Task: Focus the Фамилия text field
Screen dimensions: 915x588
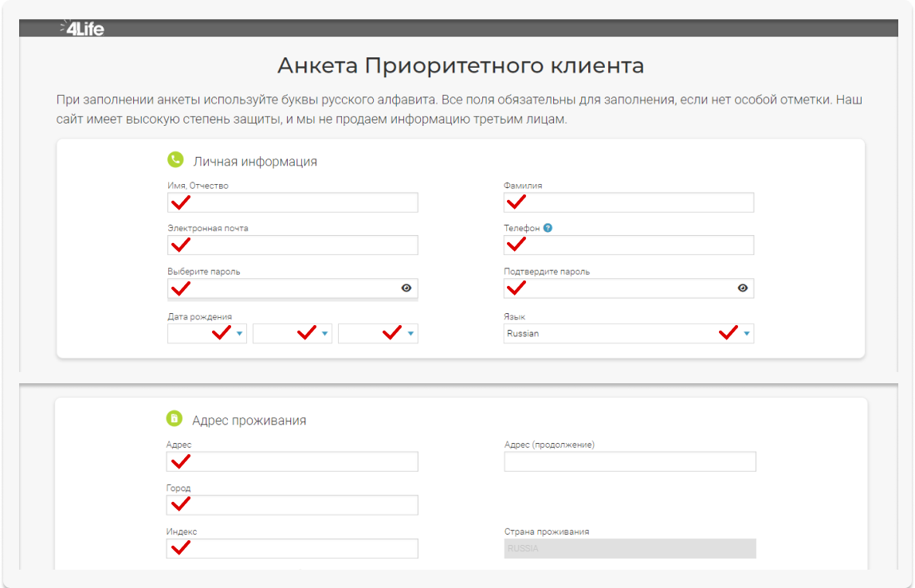Action: 638,203
